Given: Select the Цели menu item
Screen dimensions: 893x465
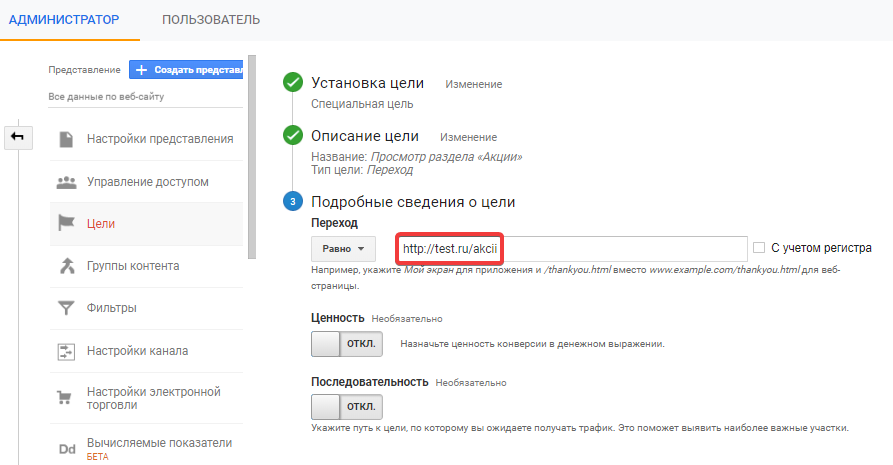Looking at the screenshot, I should pos(146,224).
